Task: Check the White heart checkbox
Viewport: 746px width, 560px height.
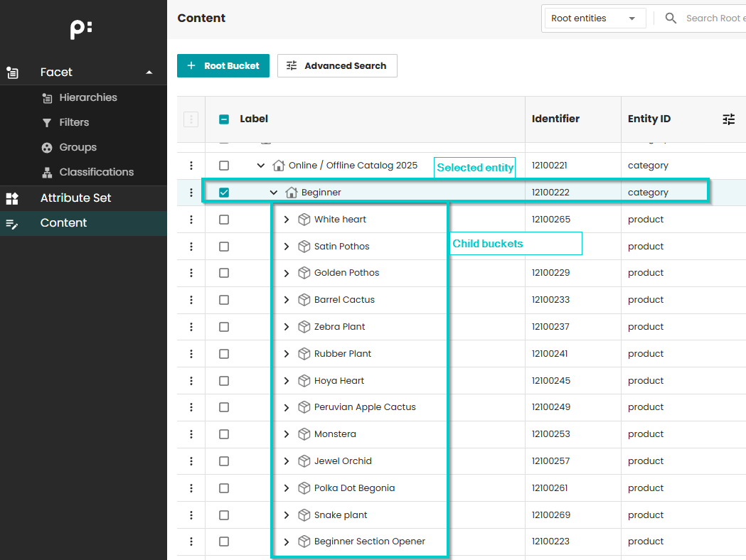Action: pyautogui.click(x=224, y=220)
